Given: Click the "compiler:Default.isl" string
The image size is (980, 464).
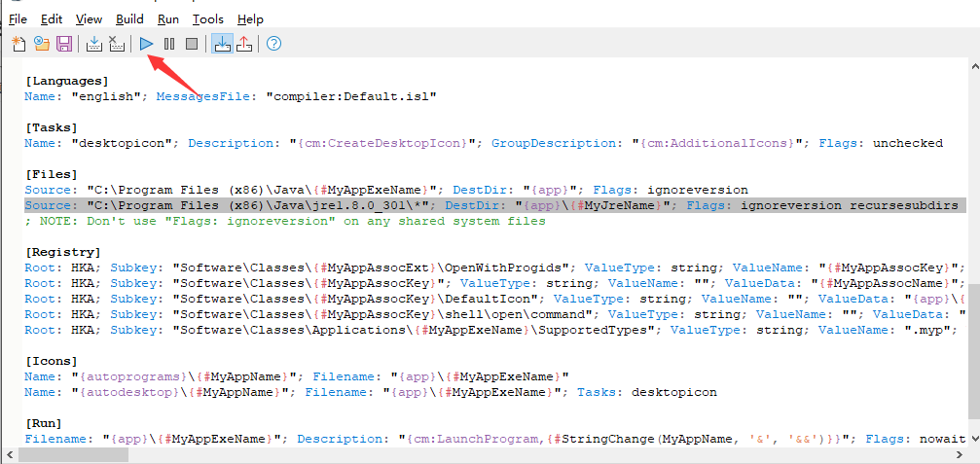Looking at the screenshot, I should [350, 97].
